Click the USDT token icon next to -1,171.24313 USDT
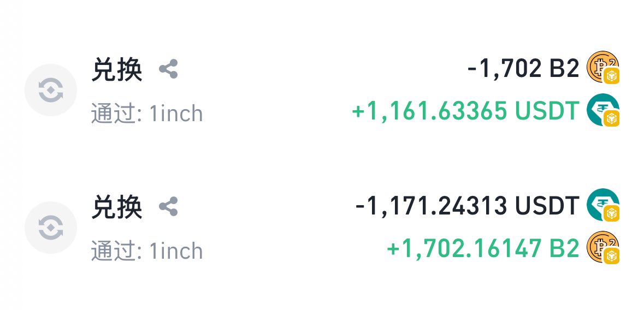Image resolution: width=644 pixels, height=310 pixels. click(x=602, y=205)
